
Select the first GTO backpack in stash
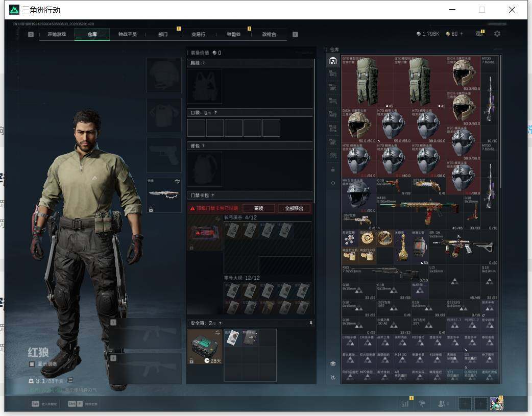coord(368,82)
